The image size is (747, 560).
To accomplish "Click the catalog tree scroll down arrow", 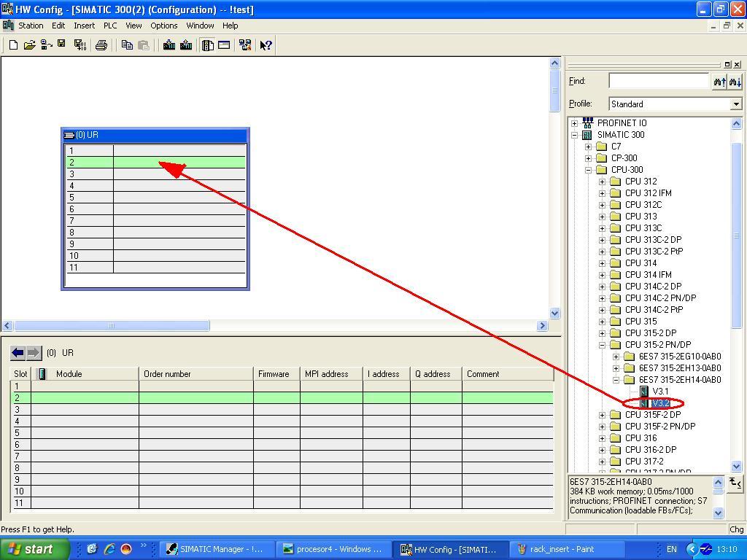I will click(736, 467).
